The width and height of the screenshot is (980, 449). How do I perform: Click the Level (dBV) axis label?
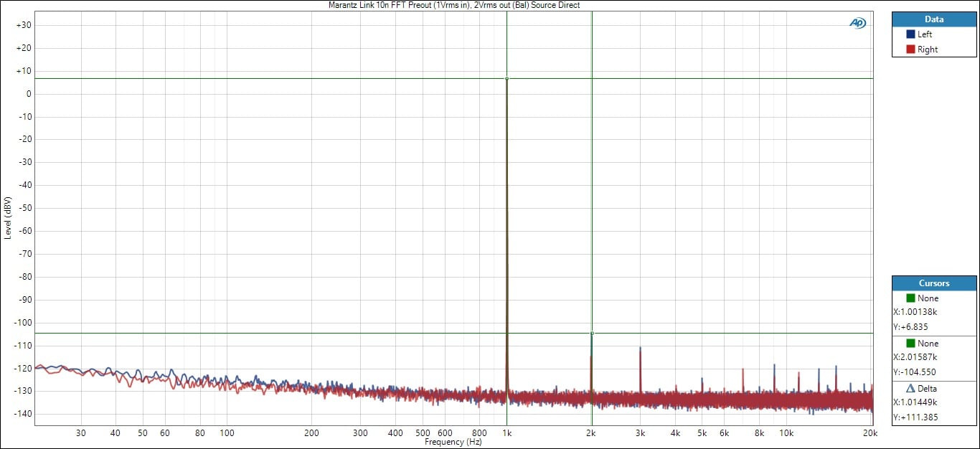pos(8,217)
